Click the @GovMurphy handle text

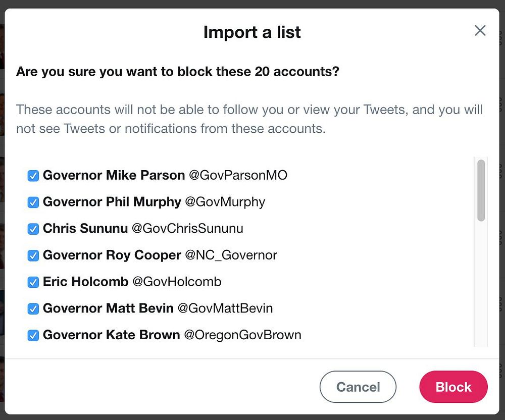(225, 202)
